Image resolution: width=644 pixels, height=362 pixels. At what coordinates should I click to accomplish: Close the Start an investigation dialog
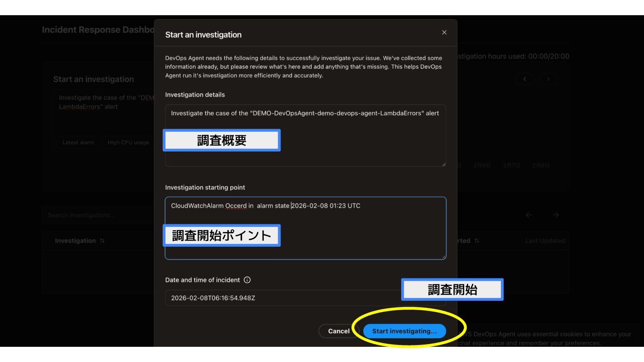click(x=444, y=32)
